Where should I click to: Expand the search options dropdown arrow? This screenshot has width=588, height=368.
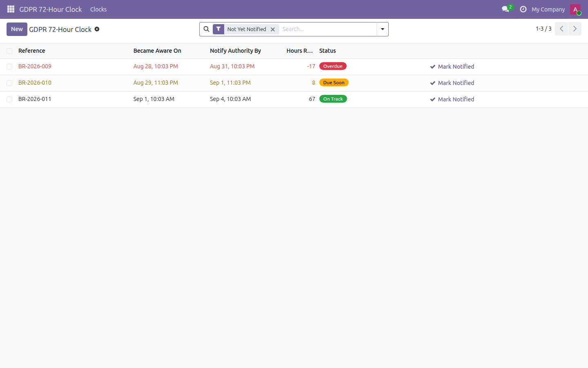coord(383,29)
